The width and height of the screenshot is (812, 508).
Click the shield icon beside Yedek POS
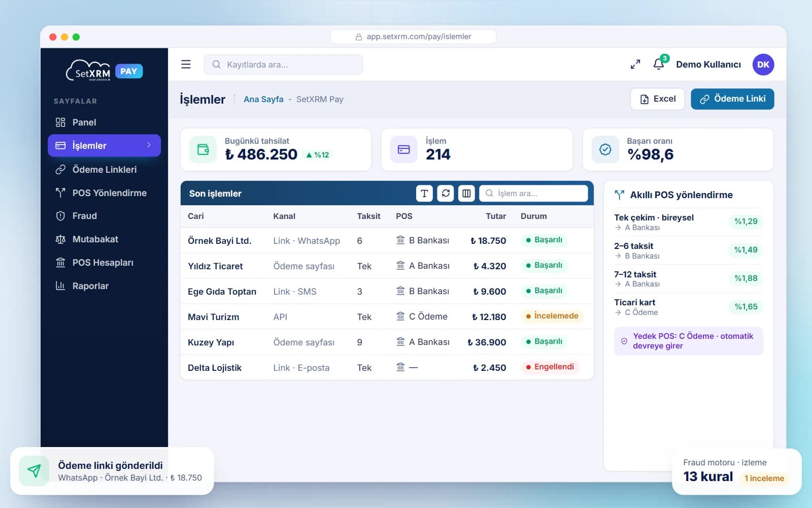click(x=624, y=341)
